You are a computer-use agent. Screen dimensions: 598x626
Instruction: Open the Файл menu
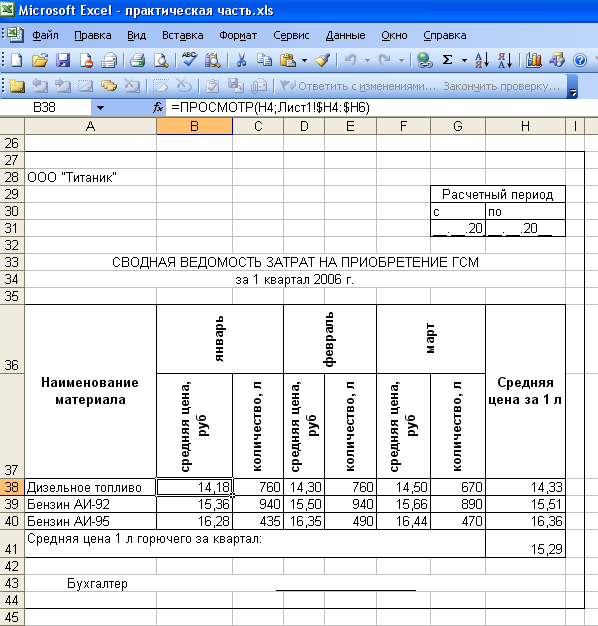tap(45, 35)
